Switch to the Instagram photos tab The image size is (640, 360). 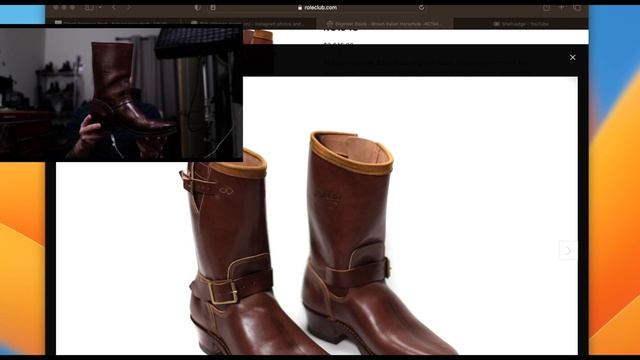(249, 24)
